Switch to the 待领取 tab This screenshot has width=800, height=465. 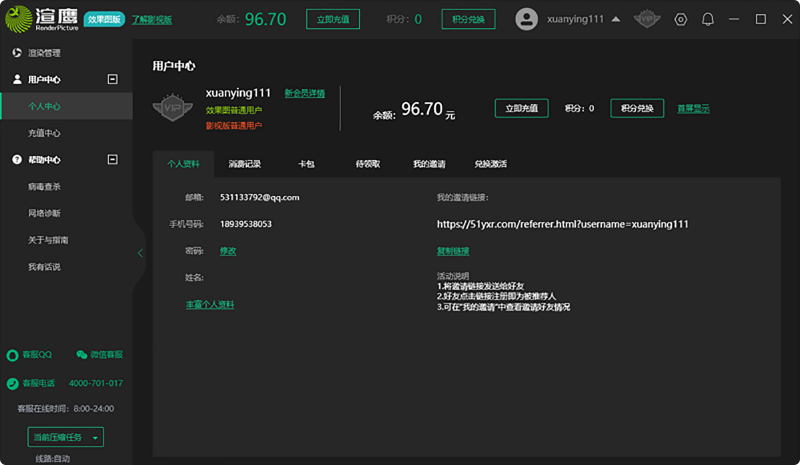tap(368, 164)
